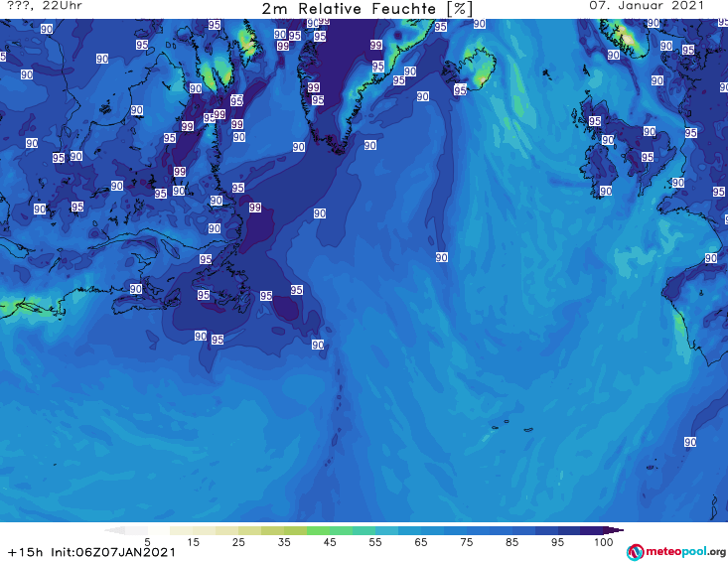This screenshot has width=728, height=562.
Task: Click the "45" label under the color scale
Action: (330, 542)
